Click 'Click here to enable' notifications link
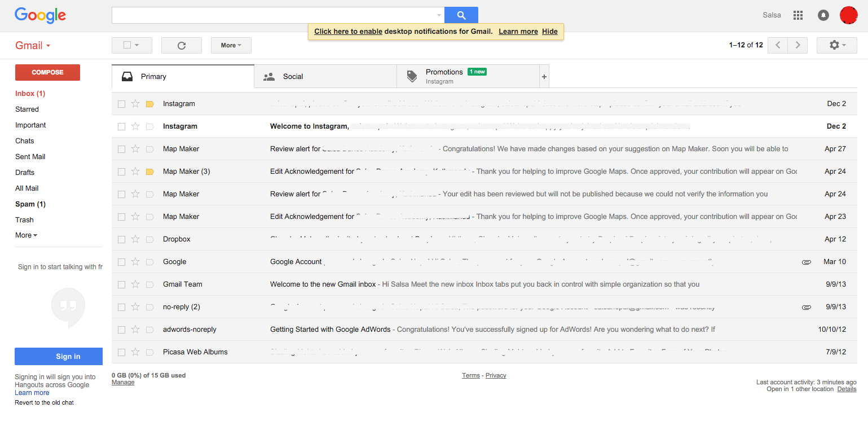Screen dimensions: 868x421 point(348,32)
